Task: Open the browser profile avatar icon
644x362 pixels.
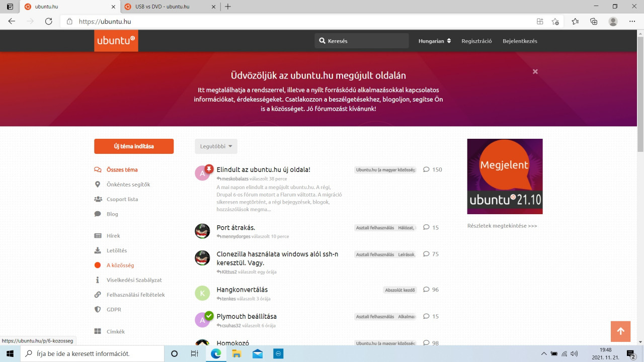Action: 613,22
